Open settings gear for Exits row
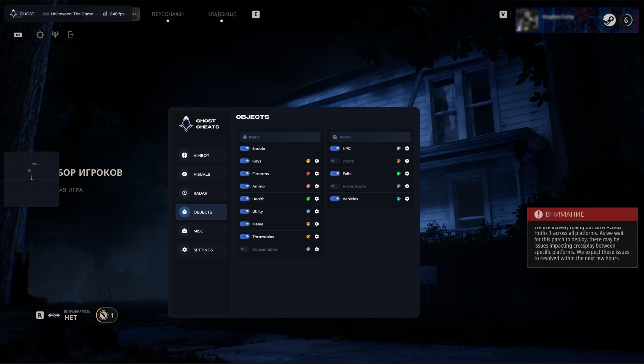Viewport: 644px width, 364px height. [407, 173]
